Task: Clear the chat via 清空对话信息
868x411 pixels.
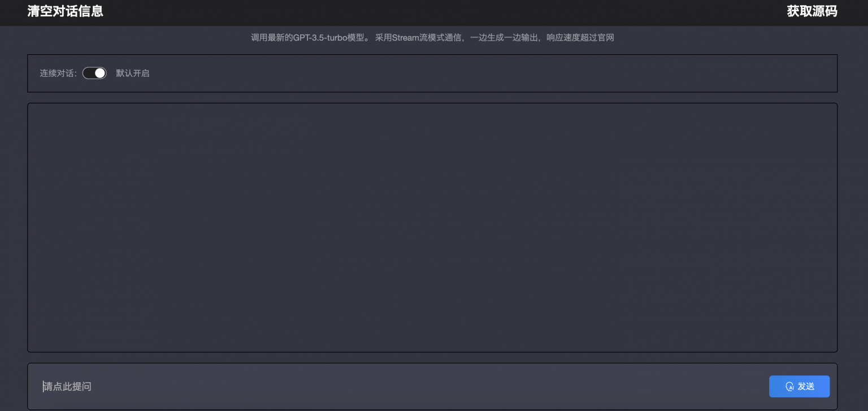Action: coord(65,11)
